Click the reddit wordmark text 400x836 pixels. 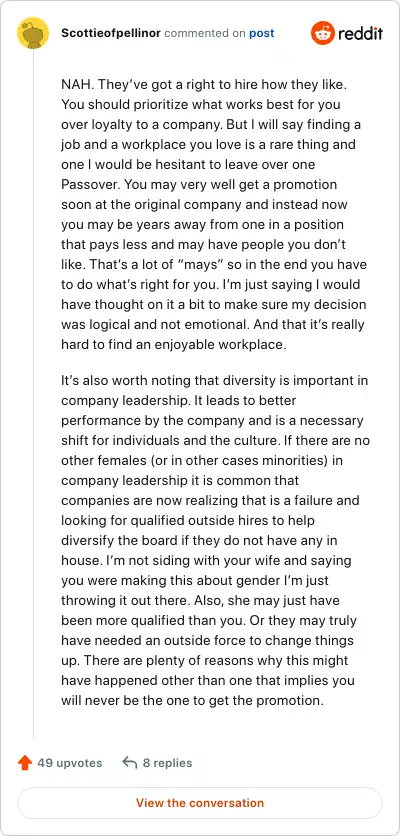[x=360, y=34]
